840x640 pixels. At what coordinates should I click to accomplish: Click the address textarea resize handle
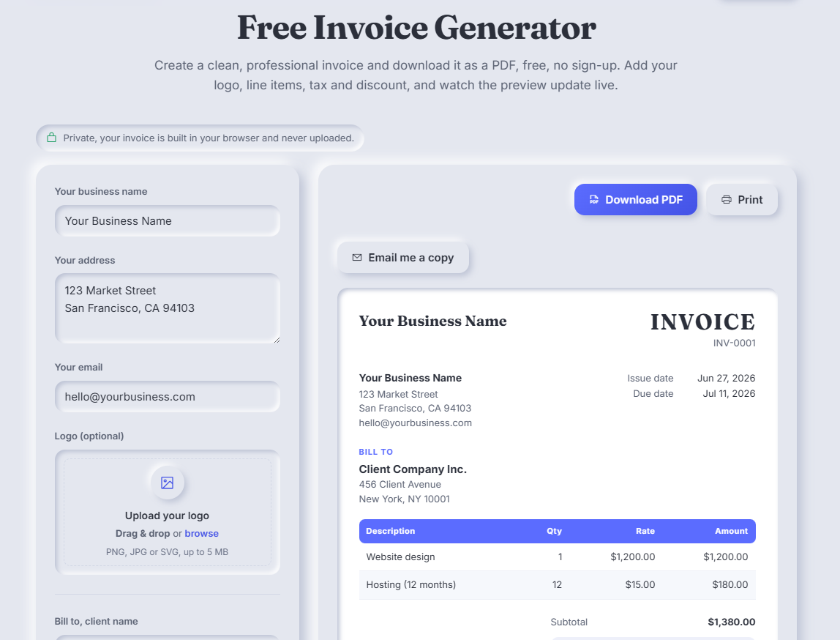click(277, 340)
